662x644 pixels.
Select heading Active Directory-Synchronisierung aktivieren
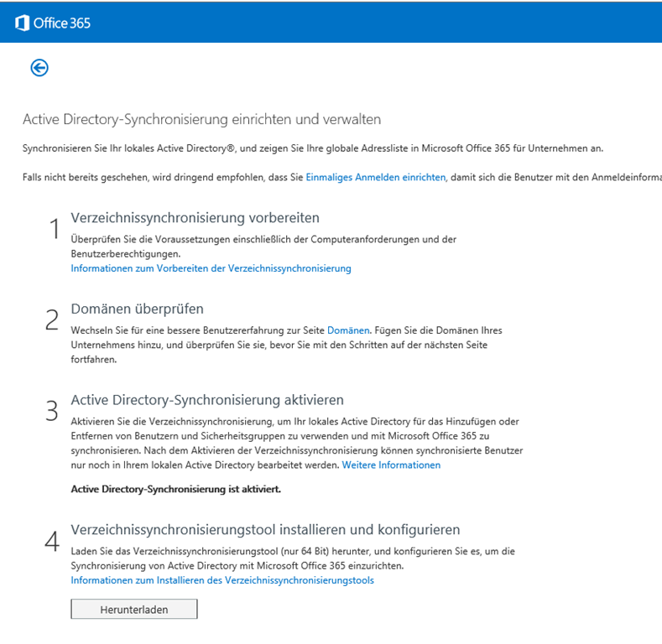(x=207, y=400)
